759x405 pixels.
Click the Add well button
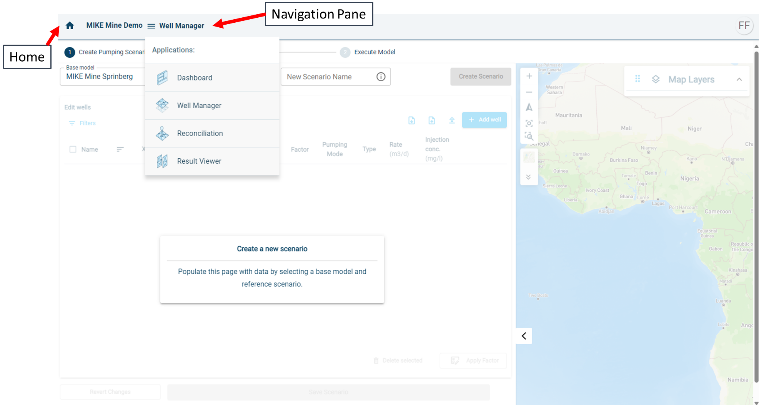coord(485,120)
